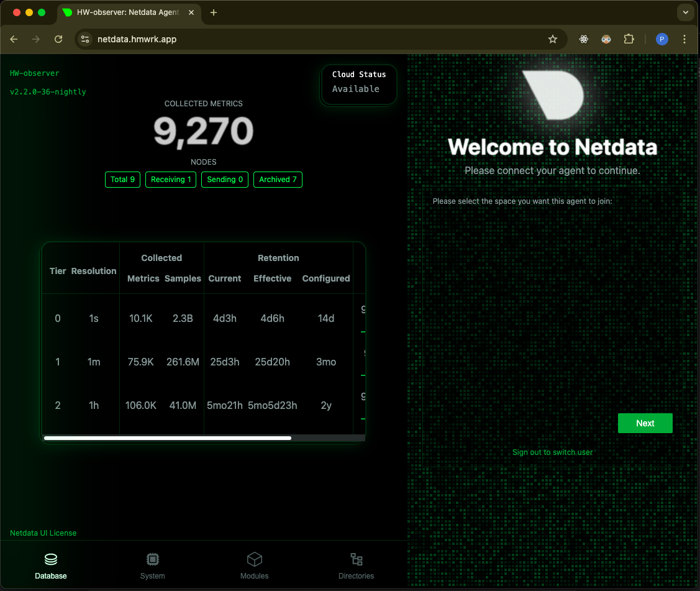Viewport: 700px width, 591px height.
Task: Close the HW-observer tab
Action: tap(191, 12)
